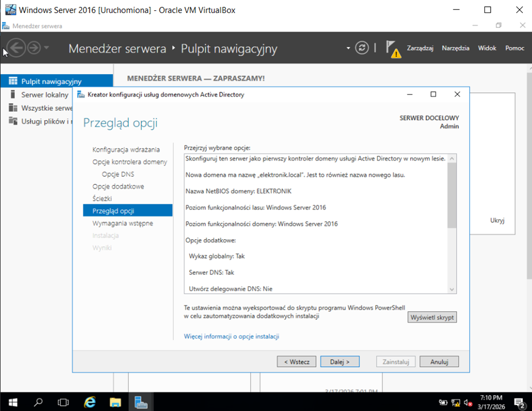
Task: Click the back navigation arrow
Action: (16, 48)
